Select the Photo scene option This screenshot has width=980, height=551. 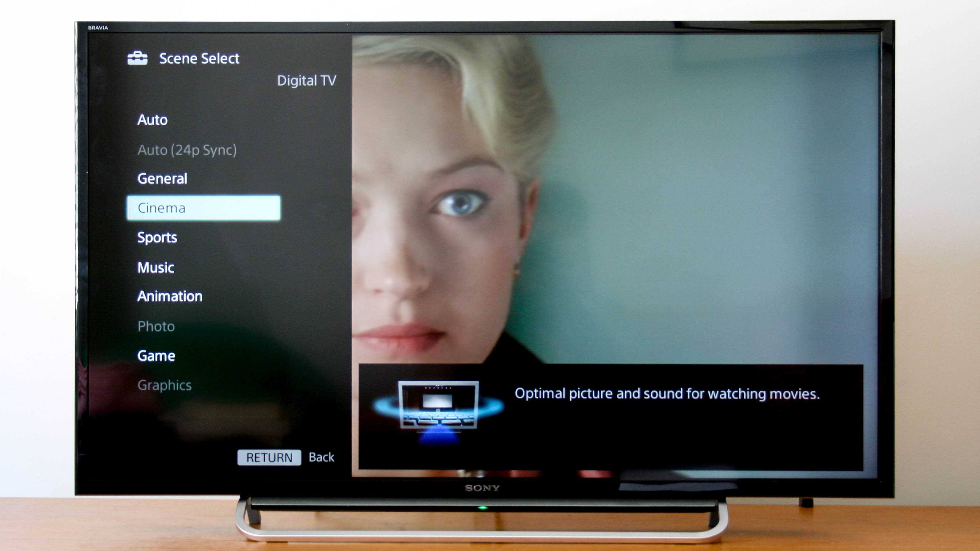click(x=156, y=326)
